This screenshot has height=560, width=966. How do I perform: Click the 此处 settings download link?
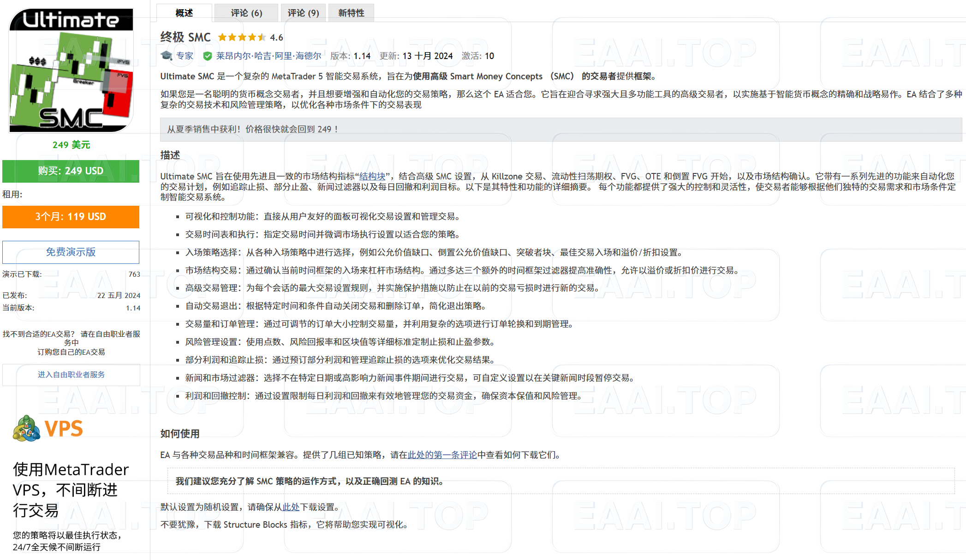pos(291,506)
